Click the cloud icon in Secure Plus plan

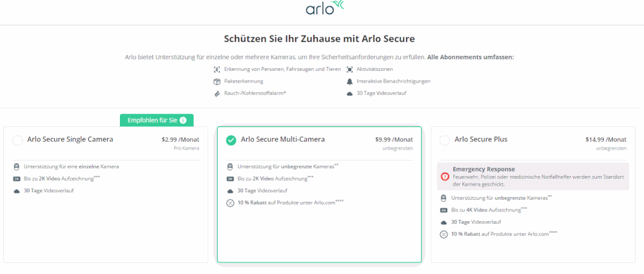(x=444, y=222)
